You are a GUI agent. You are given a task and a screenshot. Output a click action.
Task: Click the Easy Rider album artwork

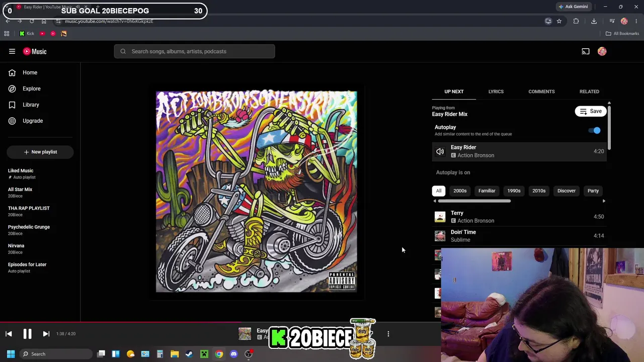257,192
